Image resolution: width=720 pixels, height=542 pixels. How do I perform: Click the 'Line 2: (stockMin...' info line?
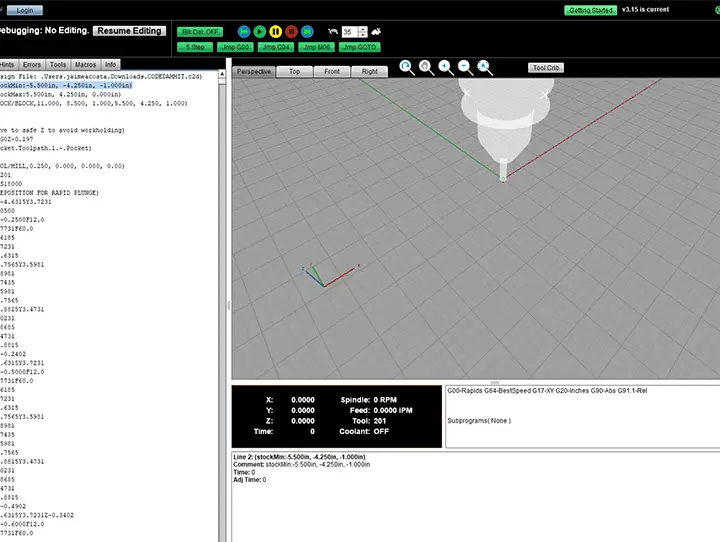(x=299, y=457)
